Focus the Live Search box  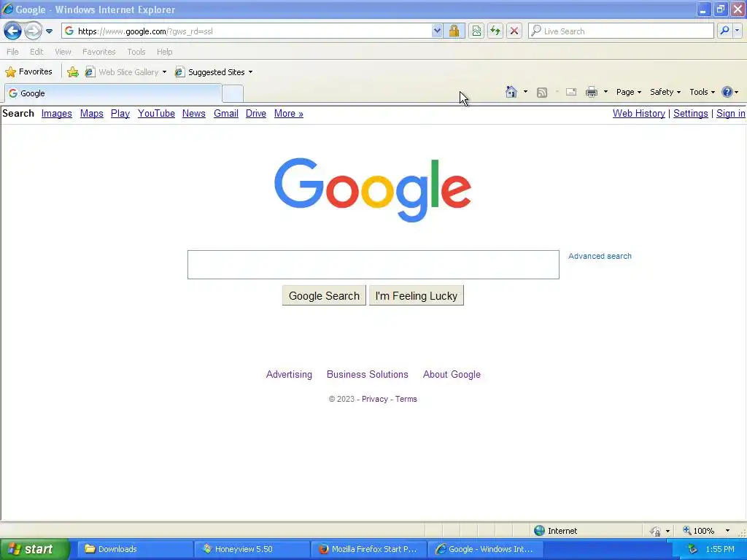(621, 31)
